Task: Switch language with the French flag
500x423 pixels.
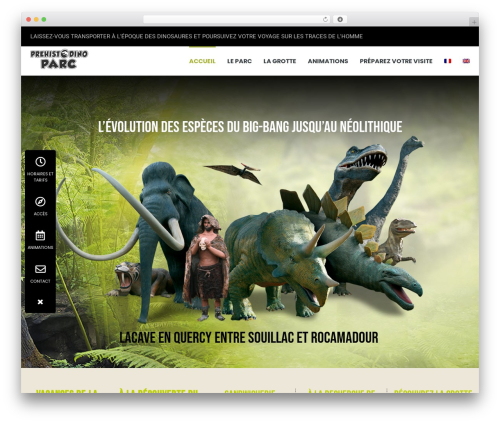Action: [x=447, y=61]
